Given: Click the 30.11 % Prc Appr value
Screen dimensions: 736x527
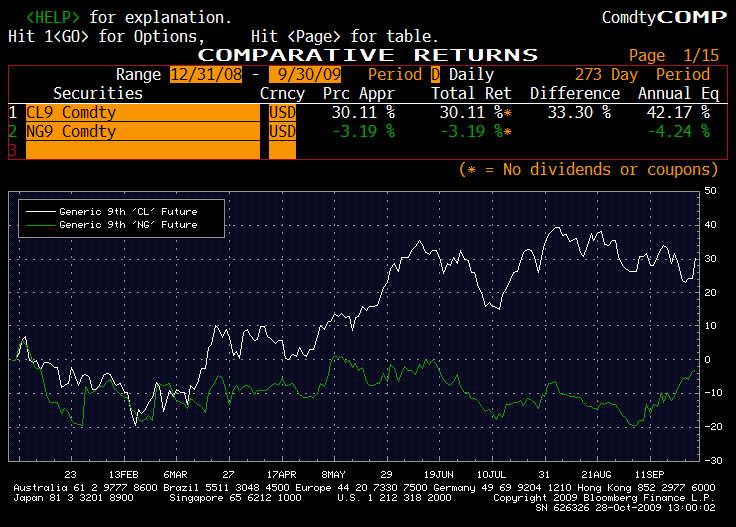Looking at the screenshot, I should coord(363,113).
